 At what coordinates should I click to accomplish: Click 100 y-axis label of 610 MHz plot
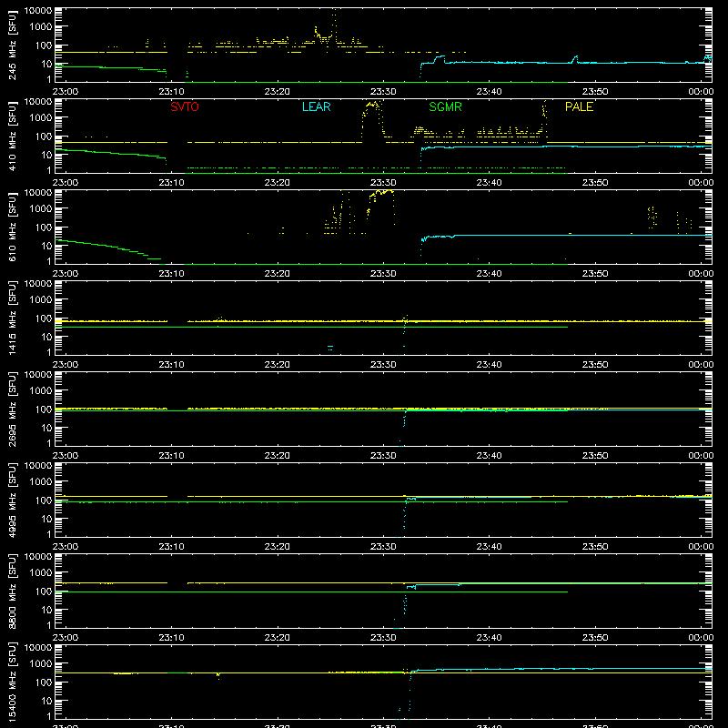44,227
